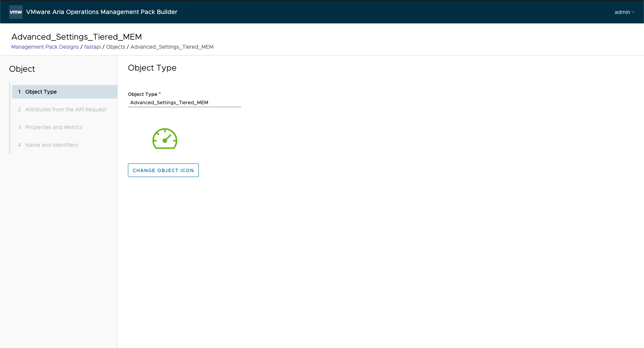Click the Object sidebar heading

[x=22, y=69]
